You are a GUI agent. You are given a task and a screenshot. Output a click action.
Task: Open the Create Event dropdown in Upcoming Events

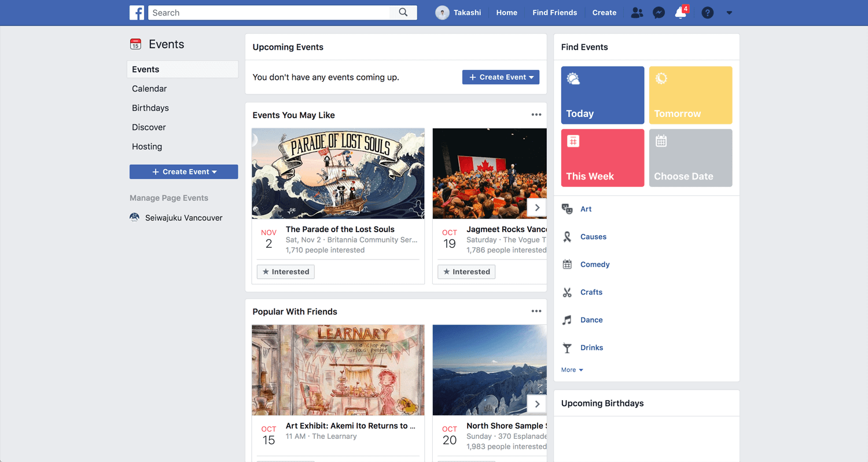click(501, 77)
